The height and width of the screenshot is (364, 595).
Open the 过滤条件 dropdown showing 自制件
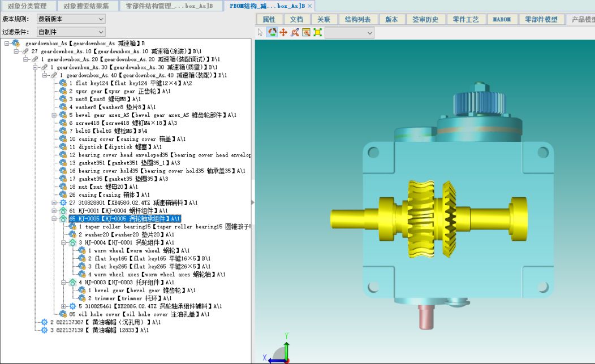coord(71,32)
